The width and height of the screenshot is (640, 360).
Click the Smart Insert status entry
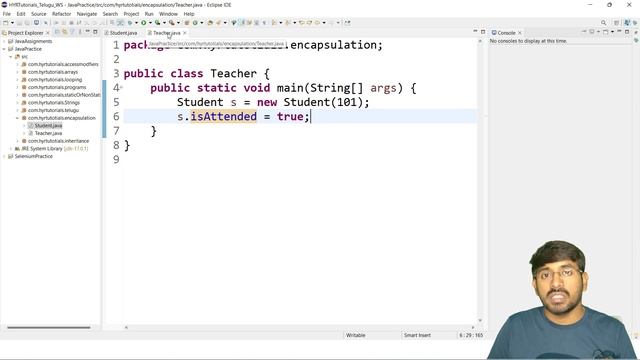pyautogui.click(x=417, y=335)
